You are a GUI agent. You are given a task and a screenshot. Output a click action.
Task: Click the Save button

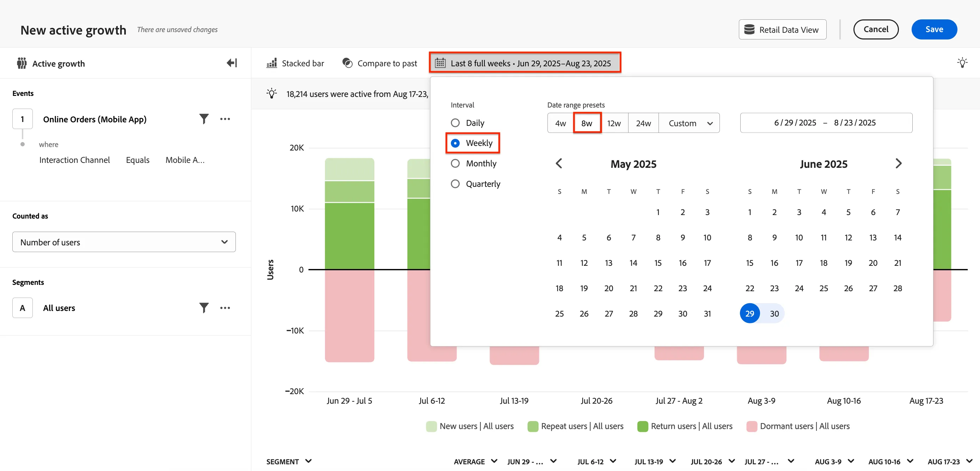pos(934,29)
